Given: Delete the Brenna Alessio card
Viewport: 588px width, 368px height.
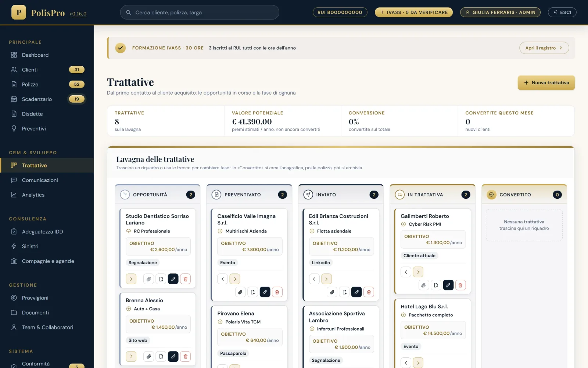Looking at the screenshot, I should pos(186,356).
